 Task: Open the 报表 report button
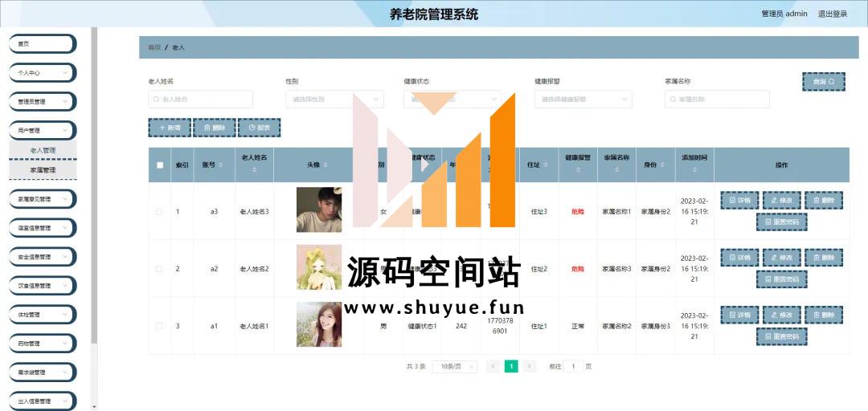coord(259,127)
